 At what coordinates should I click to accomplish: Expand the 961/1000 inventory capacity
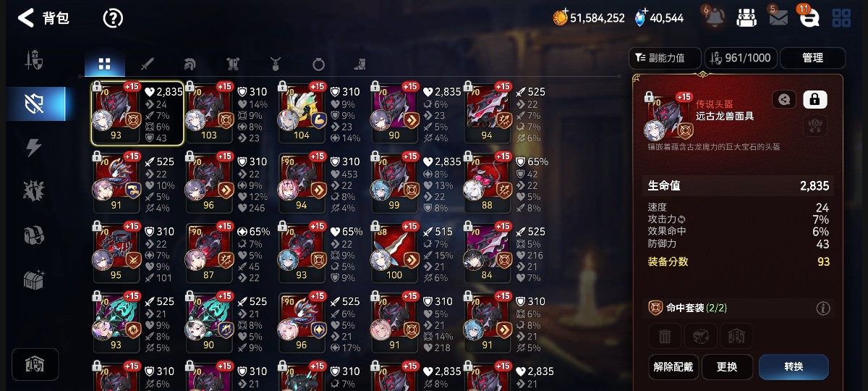[x=739, y=58]
